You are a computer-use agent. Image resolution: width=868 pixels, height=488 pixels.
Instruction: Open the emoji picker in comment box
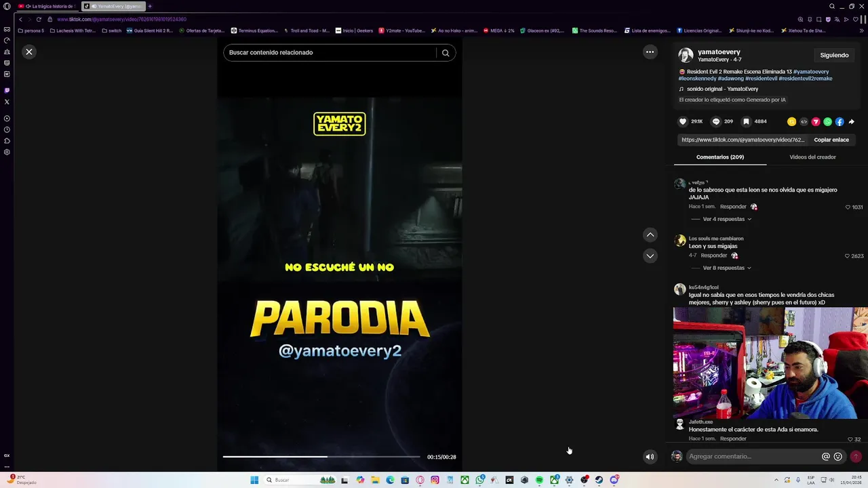tap(838, 456)
